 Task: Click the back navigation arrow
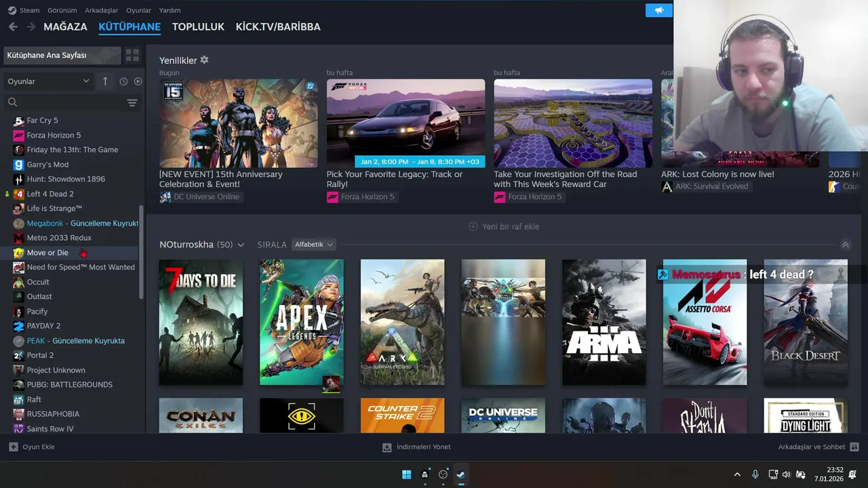(x=13, y=26)
